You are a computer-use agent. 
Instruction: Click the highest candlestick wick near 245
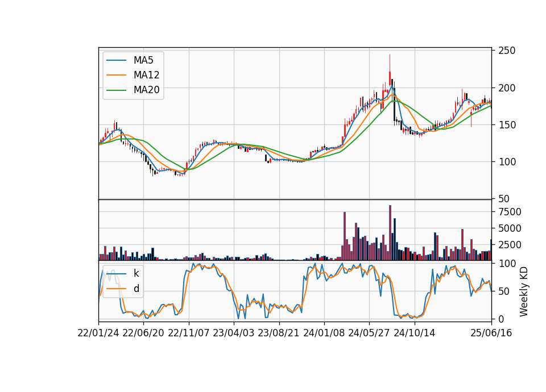[x=390, y=63]
